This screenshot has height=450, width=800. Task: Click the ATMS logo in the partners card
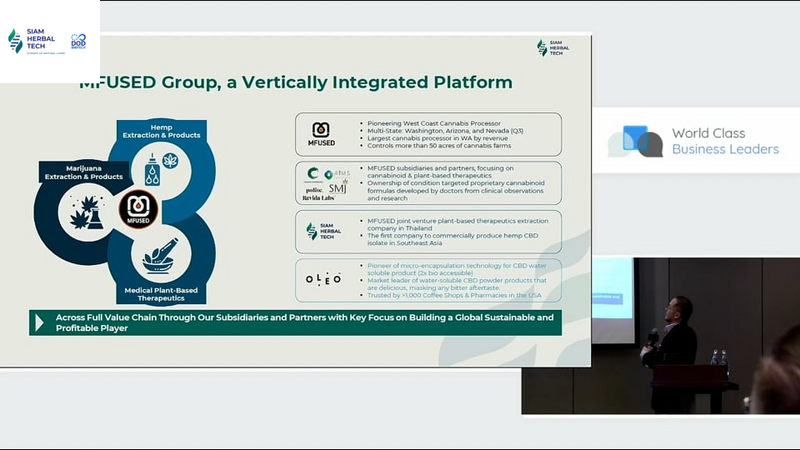(x=337, y=173)
